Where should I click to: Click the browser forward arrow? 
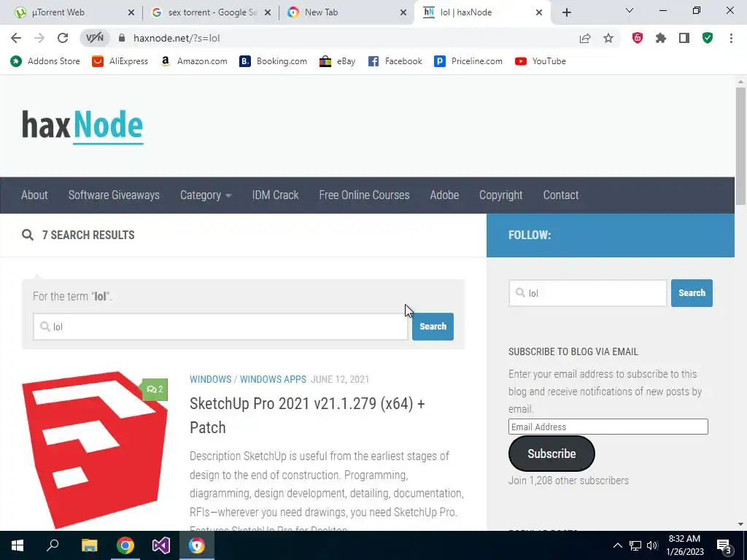(x=39, y=38)
